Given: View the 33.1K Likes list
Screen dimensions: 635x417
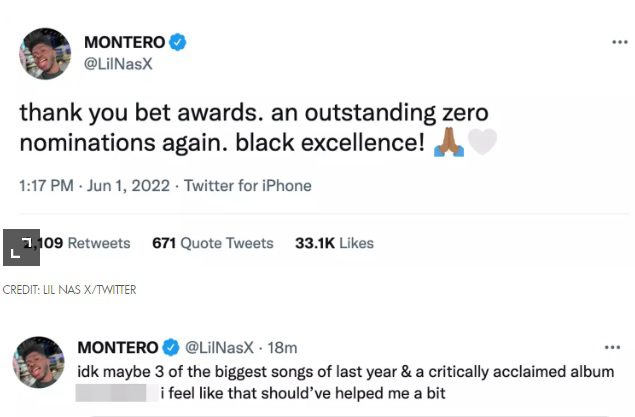Looking at the screenshot, I should click(333, 243).
